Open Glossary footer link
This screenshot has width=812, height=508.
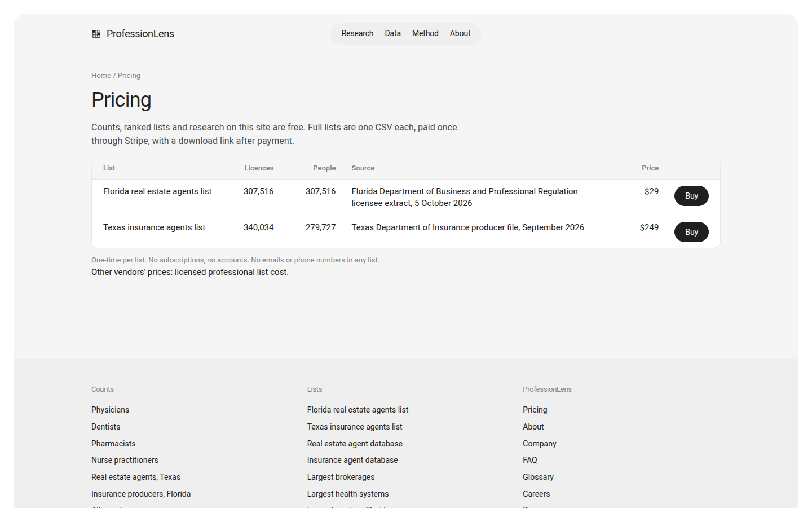click(538, 477)
